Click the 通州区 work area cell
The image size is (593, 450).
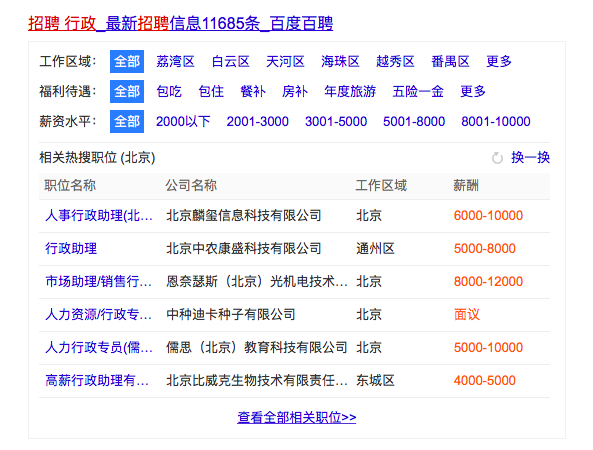click(x=375, y=248)
